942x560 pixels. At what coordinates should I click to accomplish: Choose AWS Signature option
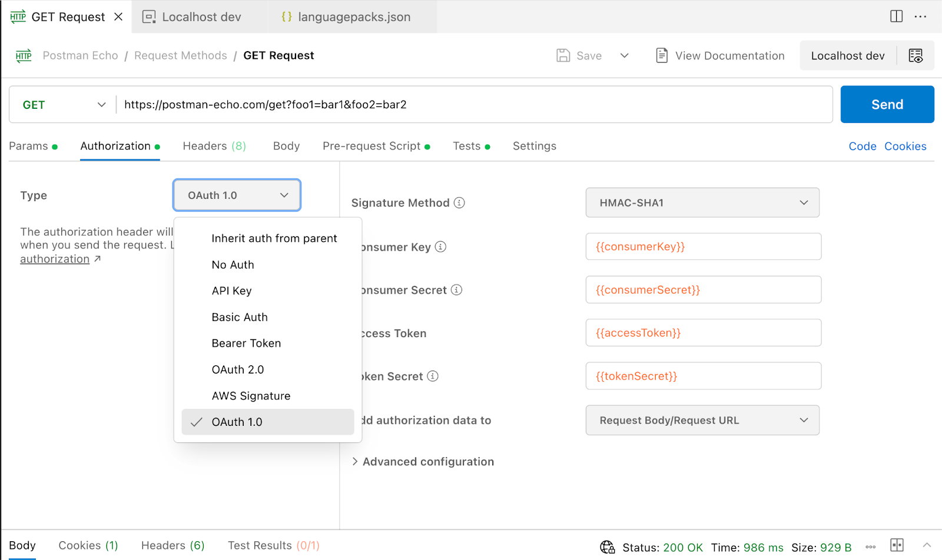pos(268,396)
